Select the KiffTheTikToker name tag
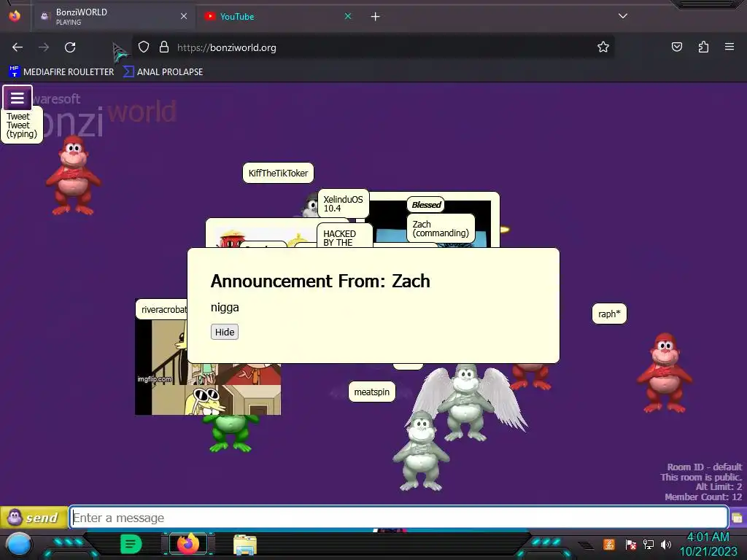The height and width of the screenshot is (560, 747). 278,173
